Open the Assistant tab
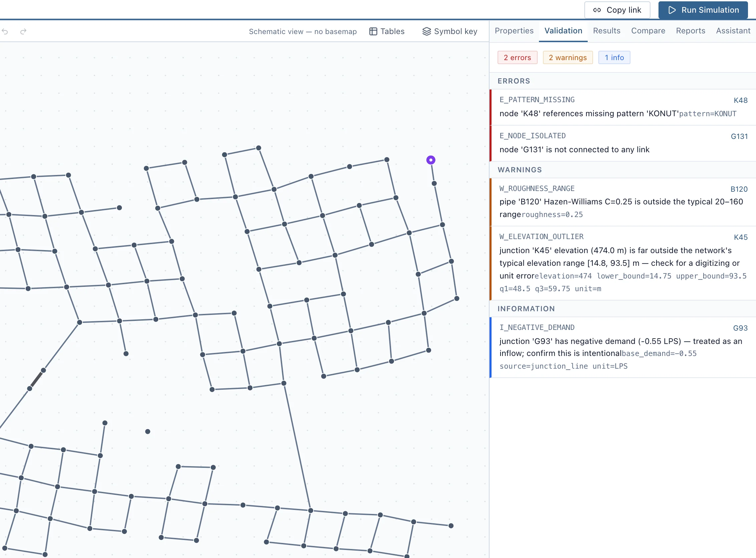 733,31
